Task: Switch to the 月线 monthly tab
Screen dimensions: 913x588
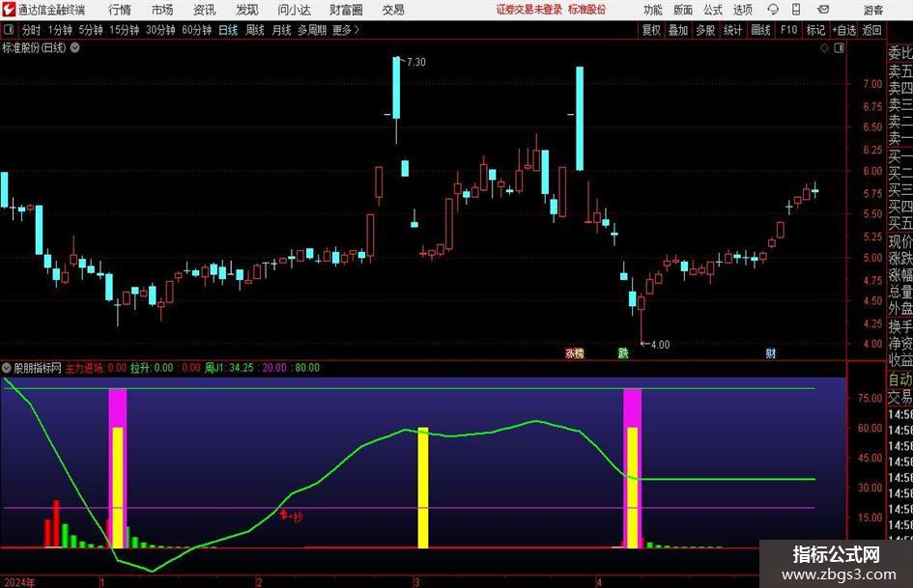Action: click(281, 30)
